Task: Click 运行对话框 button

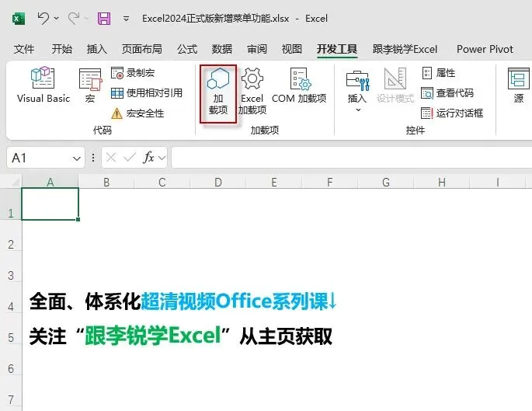Action: pyautogui.click(x=452, y=113)
